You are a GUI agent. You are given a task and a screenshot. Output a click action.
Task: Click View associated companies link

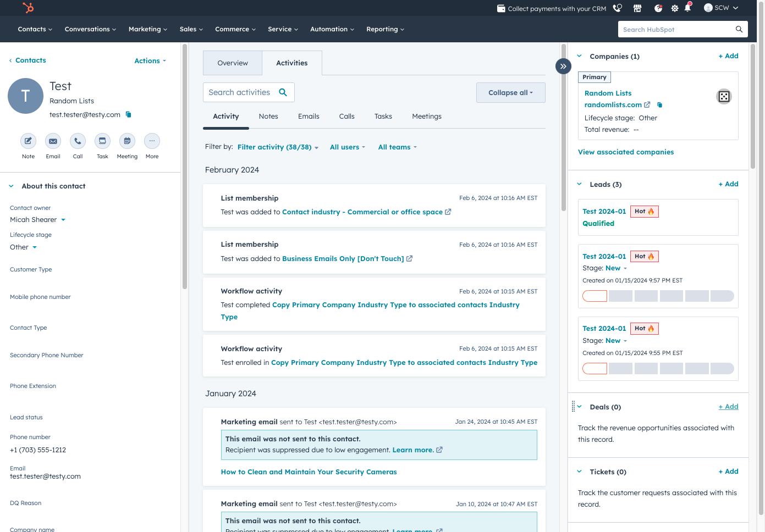[626, 152]
